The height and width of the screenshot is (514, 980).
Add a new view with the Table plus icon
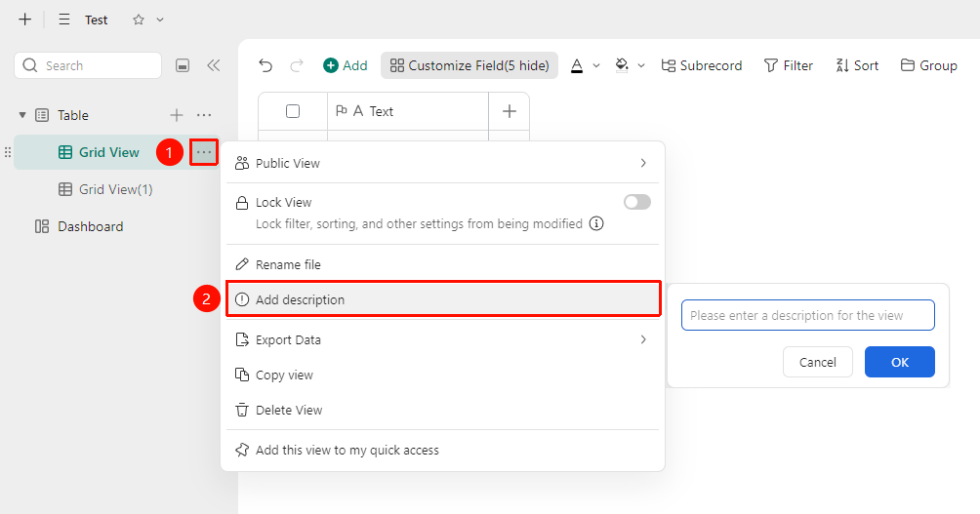[x=177, y=115]
